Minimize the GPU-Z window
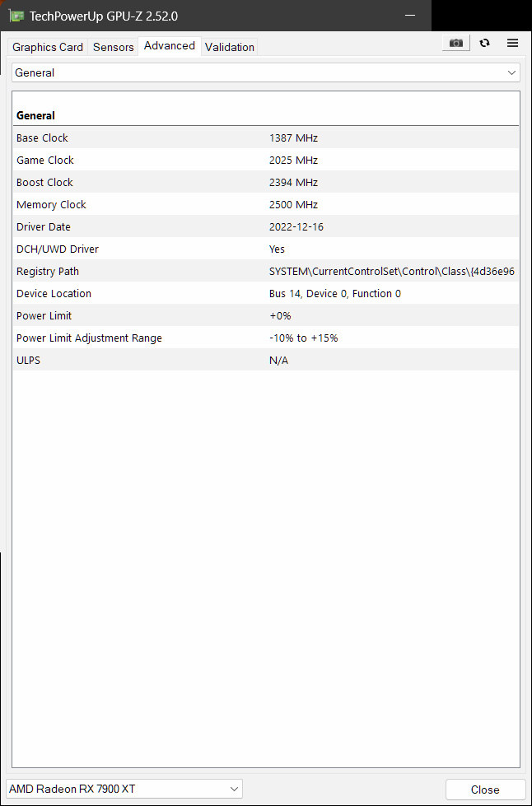The width and height of the screenshot is (532, 806). click(409, 16)
